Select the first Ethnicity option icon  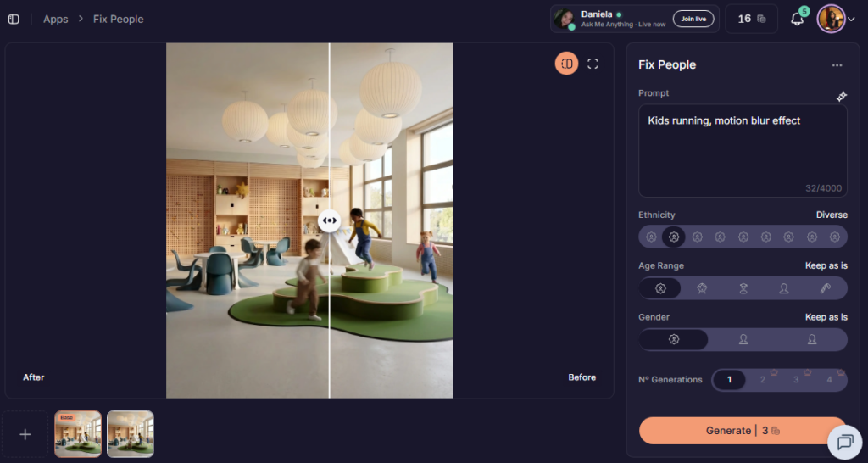click(x=651, y=237)
